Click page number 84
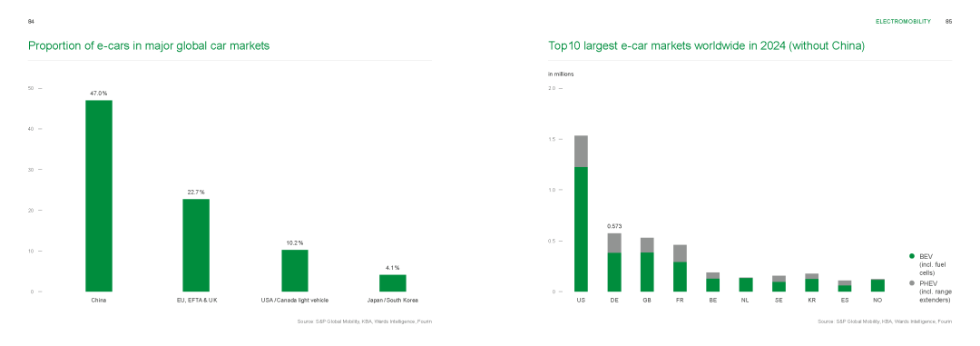The width and height of the screenshot is (980, 346). click(31, 21)
